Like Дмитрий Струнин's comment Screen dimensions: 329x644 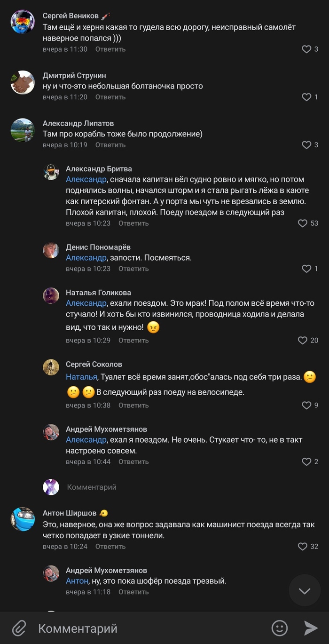(306, 97)
